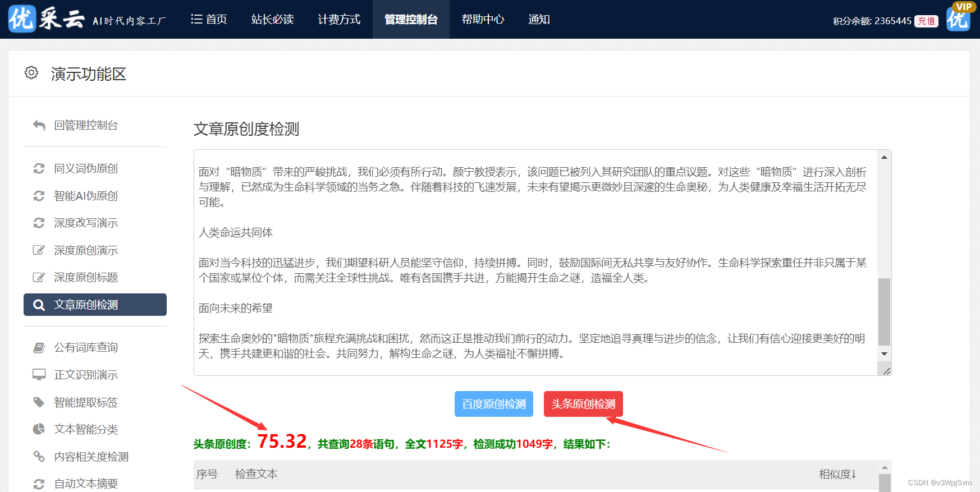Click the edit icon next to 深度原创演示
The height and width of the screenshot is (492, 980).
click(39, 250)
